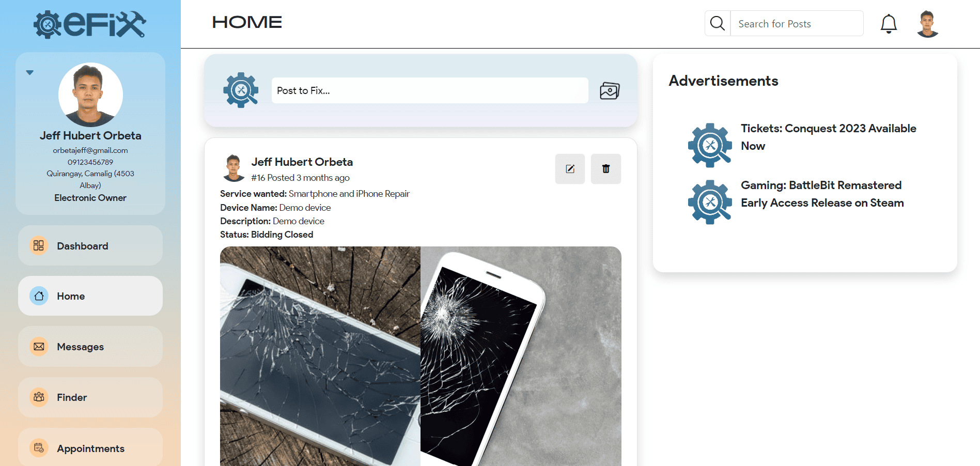Open the Dashboard menu item
The image size is (980, 466).
pyautogui.click(x=90, y=245)
